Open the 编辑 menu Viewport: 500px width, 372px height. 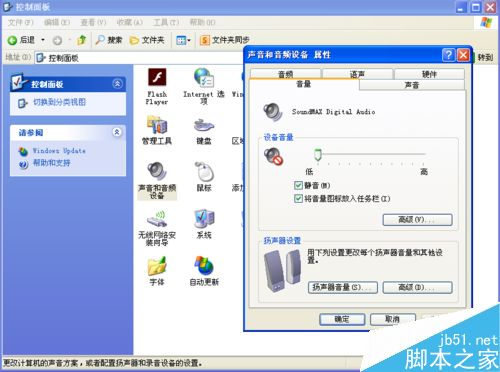pos(57,22)
